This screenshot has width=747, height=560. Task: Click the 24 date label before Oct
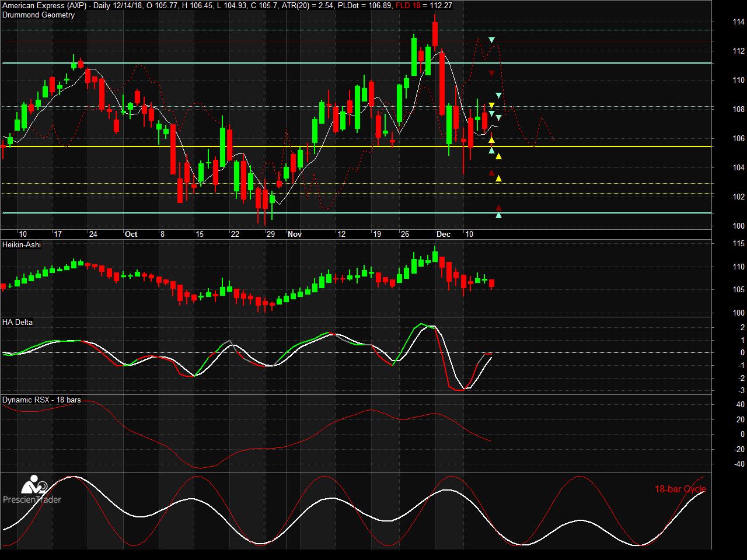click(93, 234)
